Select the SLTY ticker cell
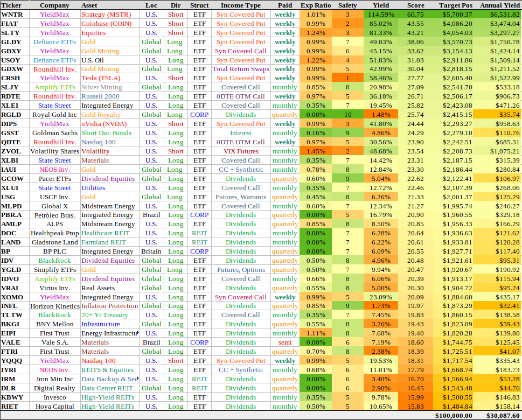This screenshot has height=420, width=522. coord(15,33)
